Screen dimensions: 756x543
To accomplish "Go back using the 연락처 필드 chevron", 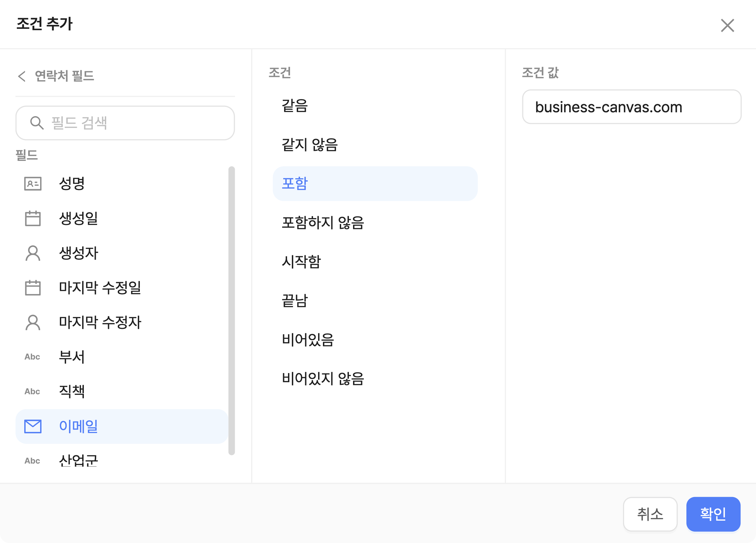I will pos(22,76).
